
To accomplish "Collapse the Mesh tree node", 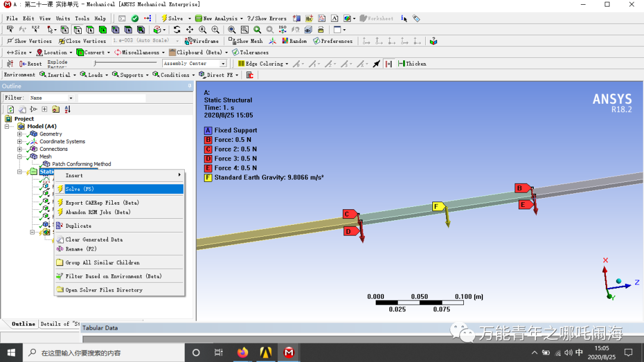I will click(19, 157).
